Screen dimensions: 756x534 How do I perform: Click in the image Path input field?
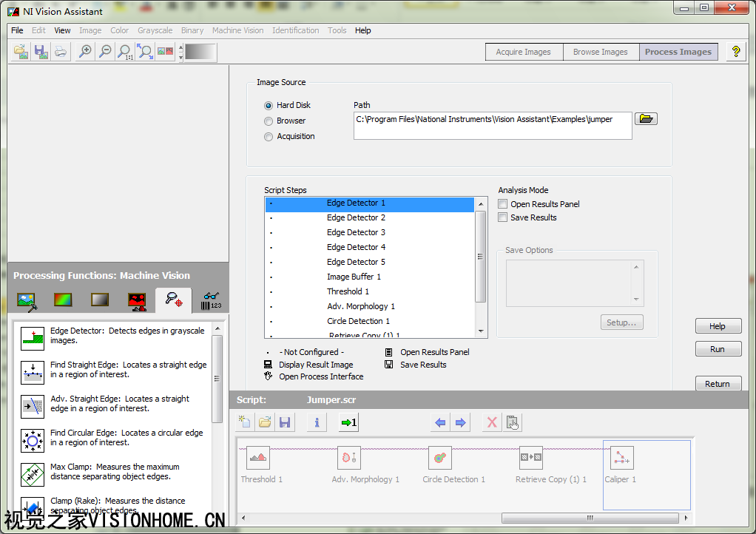click(492, 126)
